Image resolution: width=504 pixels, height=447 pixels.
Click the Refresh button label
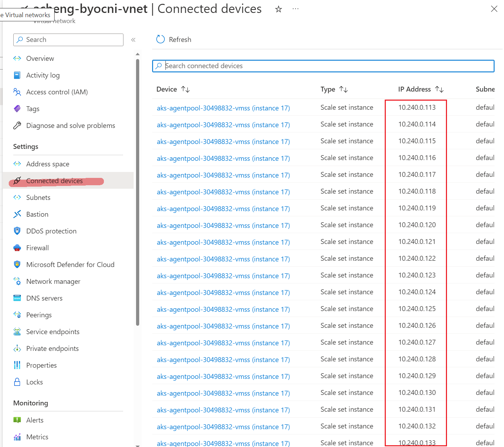click(180, 39)
